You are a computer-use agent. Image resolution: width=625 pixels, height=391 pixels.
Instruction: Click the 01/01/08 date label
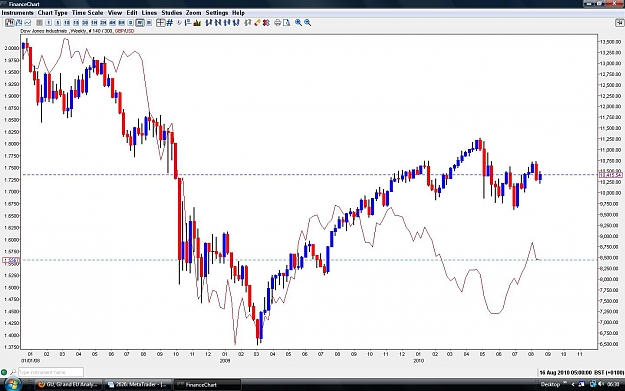tap(30, 361)
